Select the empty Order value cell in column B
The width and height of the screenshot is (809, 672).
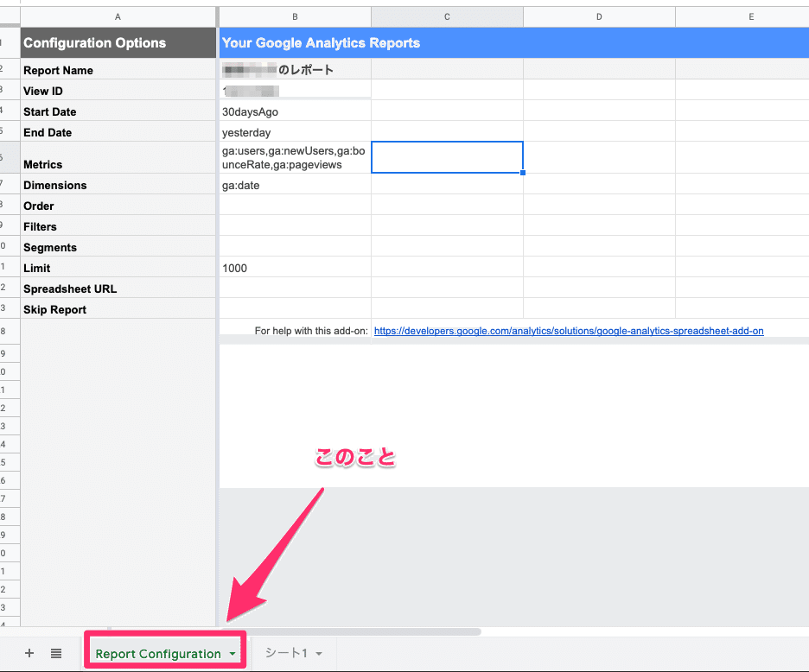[x=295, y=205]
